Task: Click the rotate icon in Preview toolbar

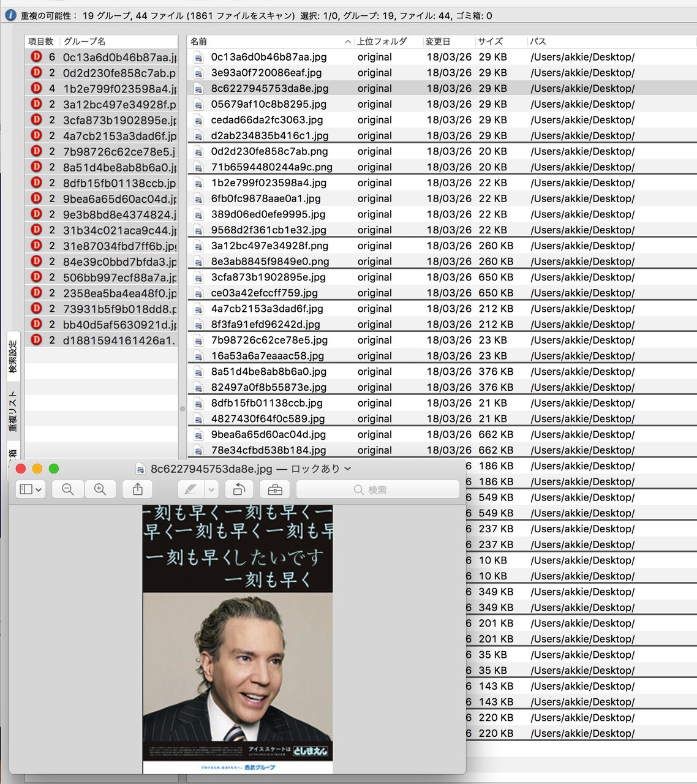Action: (x=239, y=489)
